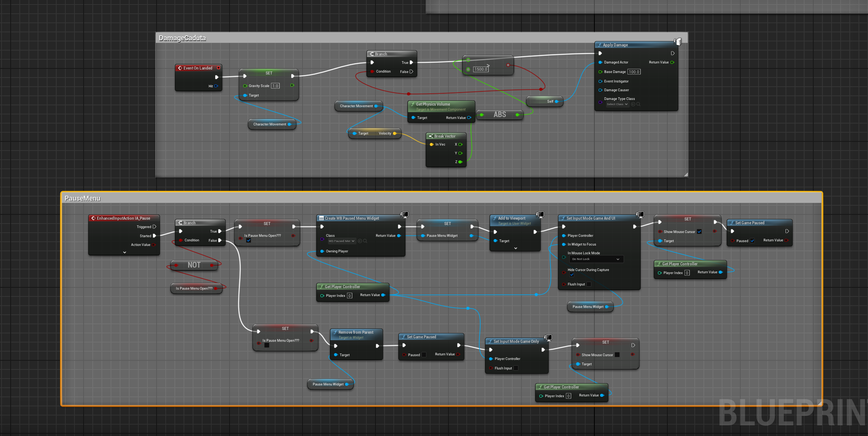Select the NOT boolean node
The height and width of the screenshot is (436, 868).
194,265
